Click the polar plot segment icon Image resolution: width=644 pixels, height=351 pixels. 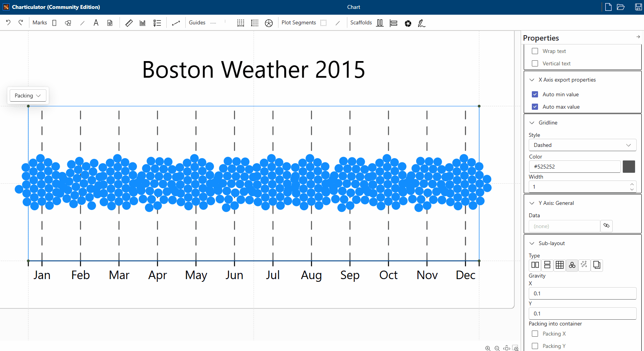(268, 23)
